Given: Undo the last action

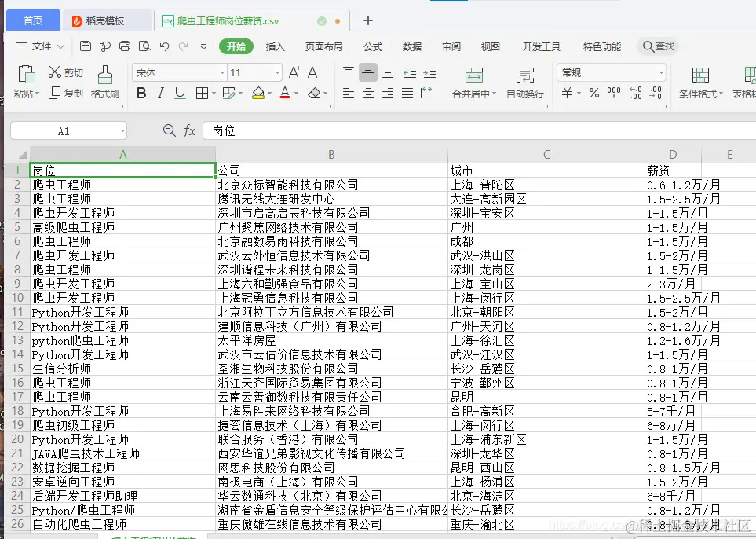Looking at the screenshot, I should tap(164, 46).
